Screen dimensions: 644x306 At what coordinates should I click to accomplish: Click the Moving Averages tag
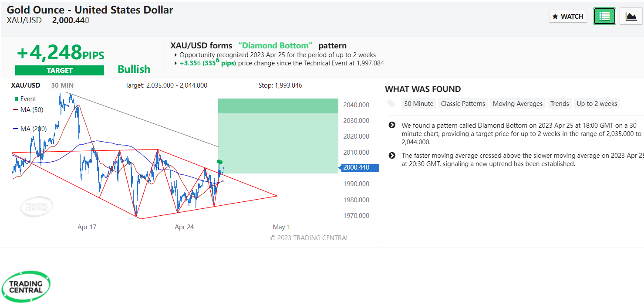coord(518,104)
